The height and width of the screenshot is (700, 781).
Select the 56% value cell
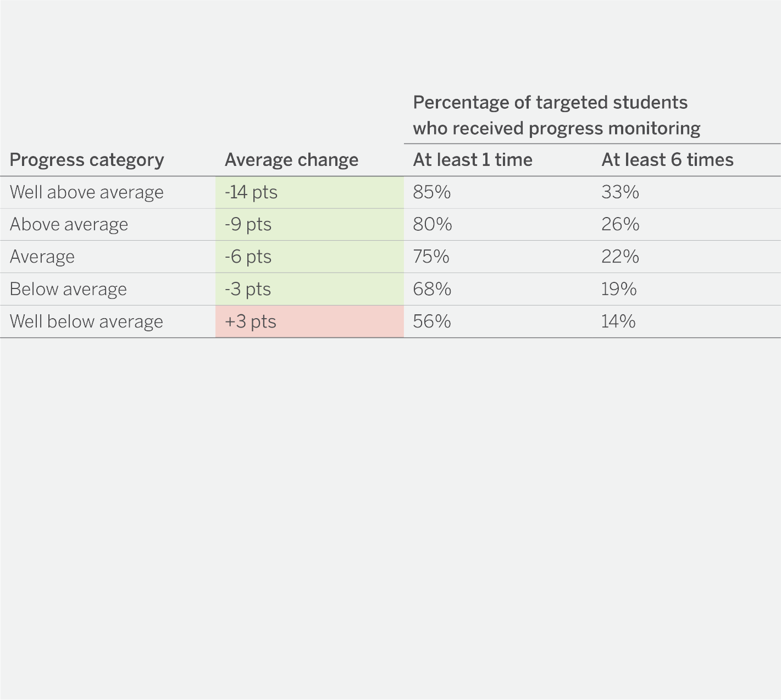click(432, 322)
